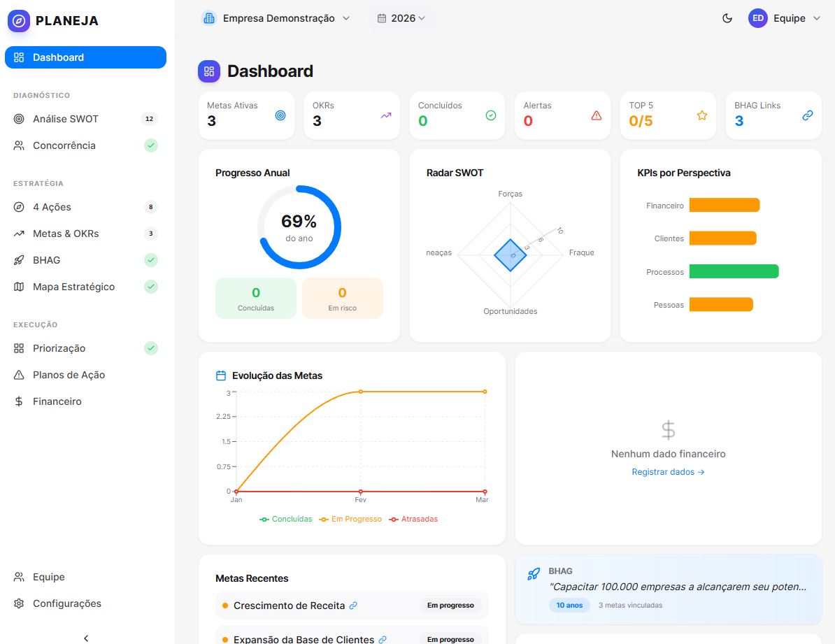Click the target icon in Metas Ativas card
The image size is (835, 644).
[x=280, y=115]
